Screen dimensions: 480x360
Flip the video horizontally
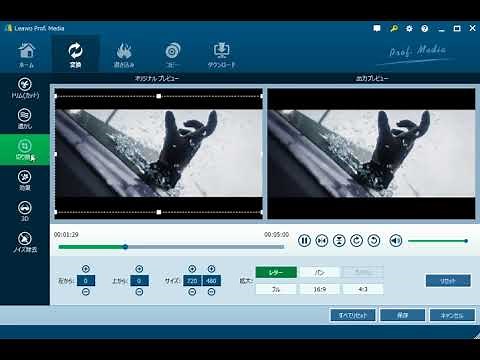(322, 240)
